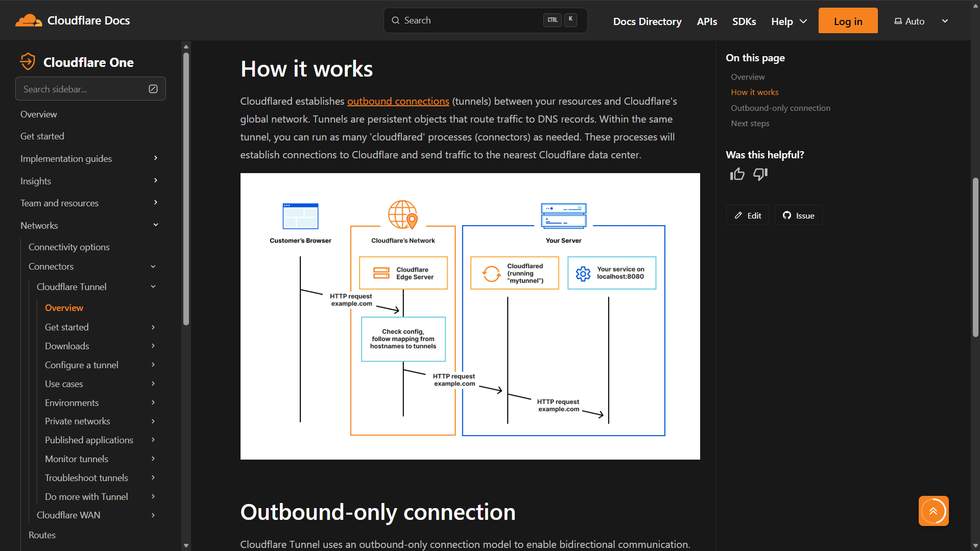This screenshot has width=980, height=551.
Task: Click the sidebar search clear icon
Action: [153, 89]
